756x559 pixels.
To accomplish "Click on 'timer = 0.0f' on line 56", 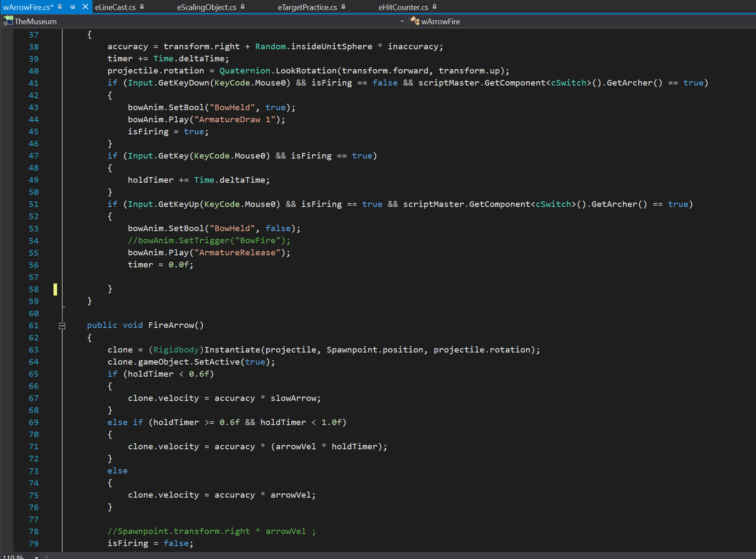I will click(x=158, y=264).
